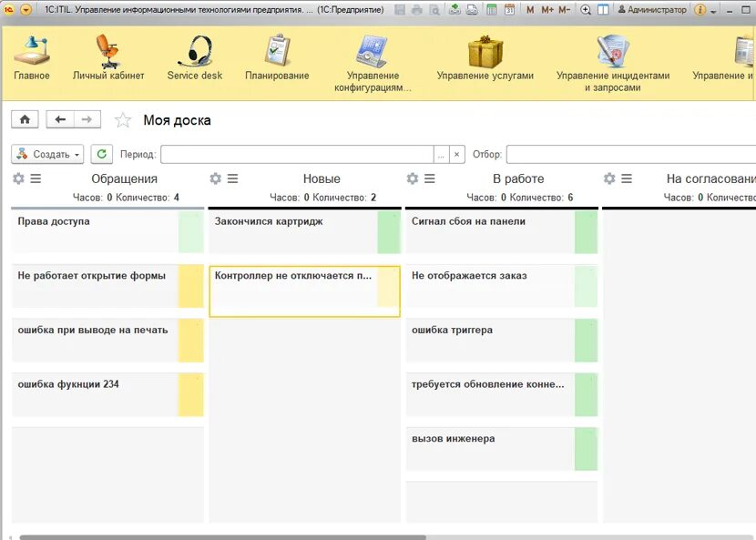This screenshot has height=540, width=756.
Task: Click the calculator icon in the toolbar
Action: point(492,8)
